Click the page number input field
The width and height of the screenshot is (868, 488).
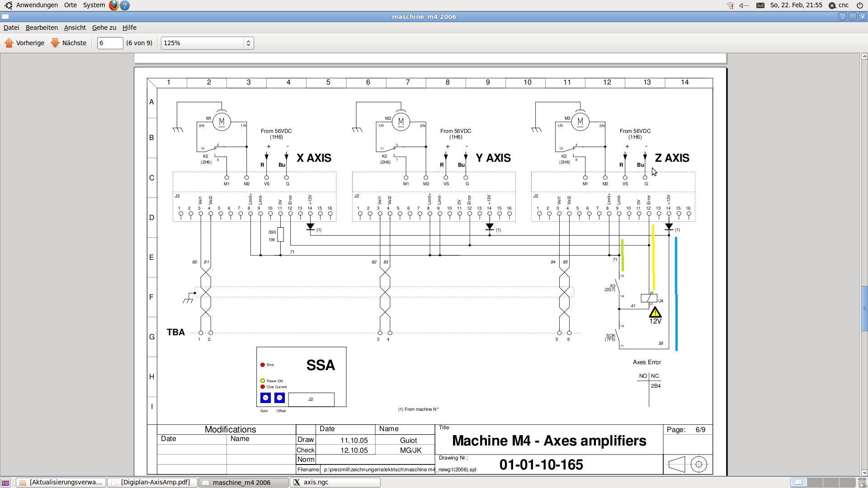click(x=110, y=43)
